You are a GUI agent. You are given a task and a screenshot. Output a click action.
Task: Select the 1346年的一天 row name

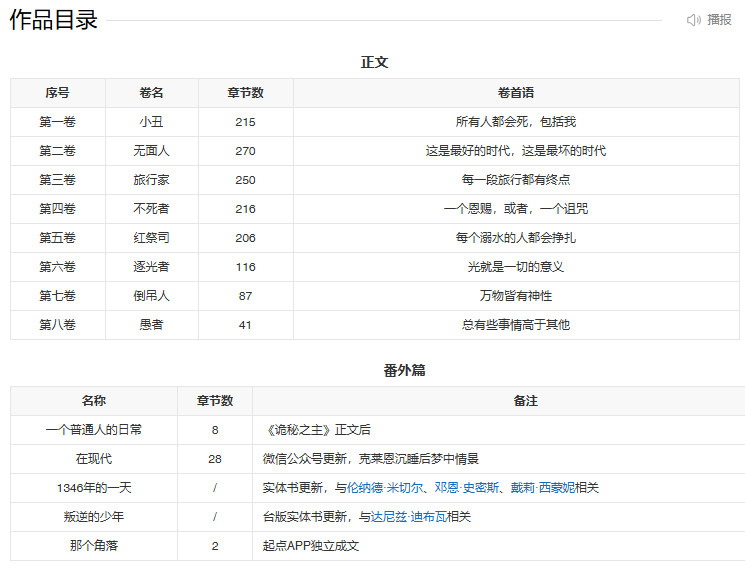[94, 488]
